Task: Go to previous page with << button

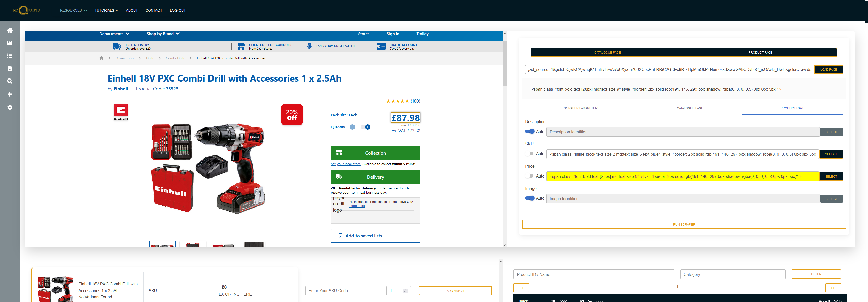Action: [x=521, y=288]
